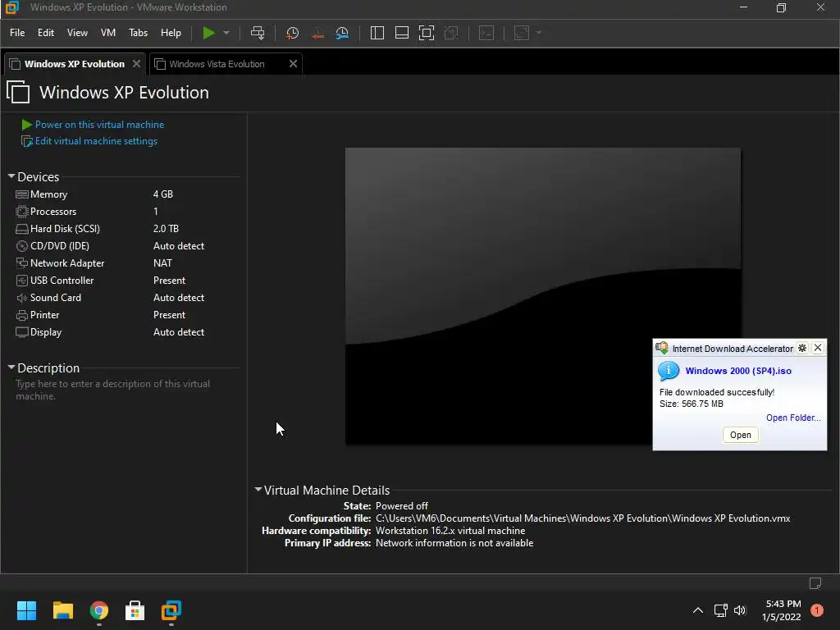
Task: Collapse the Virtual Machine Details section
Action: pyautogui.click(x=258, y=489)
